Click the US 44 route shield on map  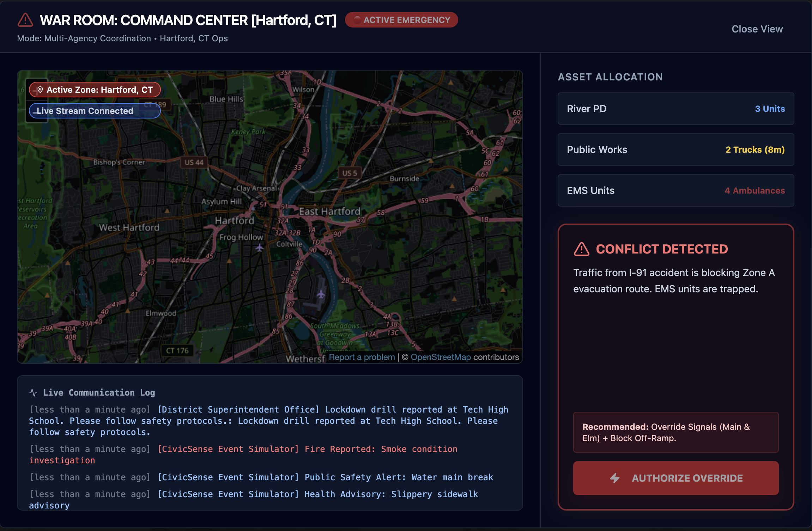click(x=194, y=163)
